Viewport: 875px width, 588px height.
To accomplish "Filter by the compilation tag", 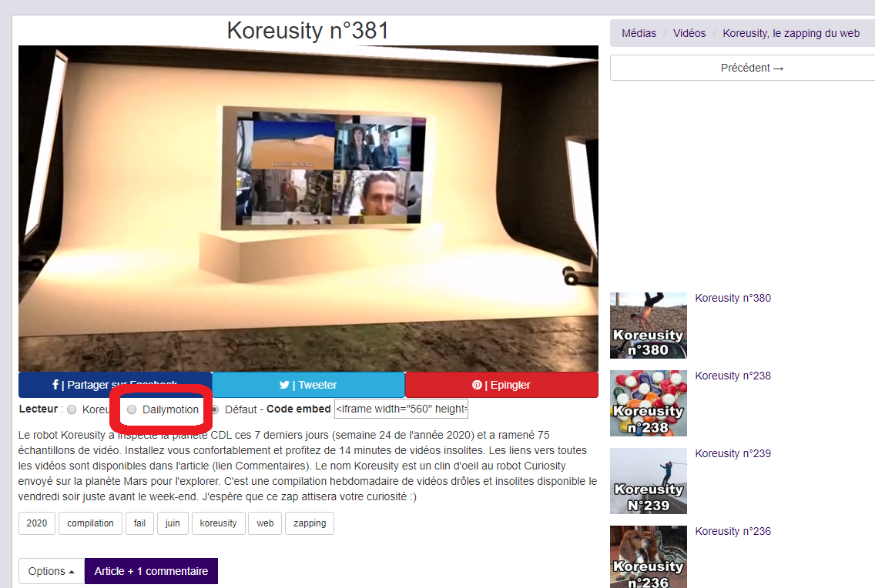I will pyautogui.click(x=90, y=523).
